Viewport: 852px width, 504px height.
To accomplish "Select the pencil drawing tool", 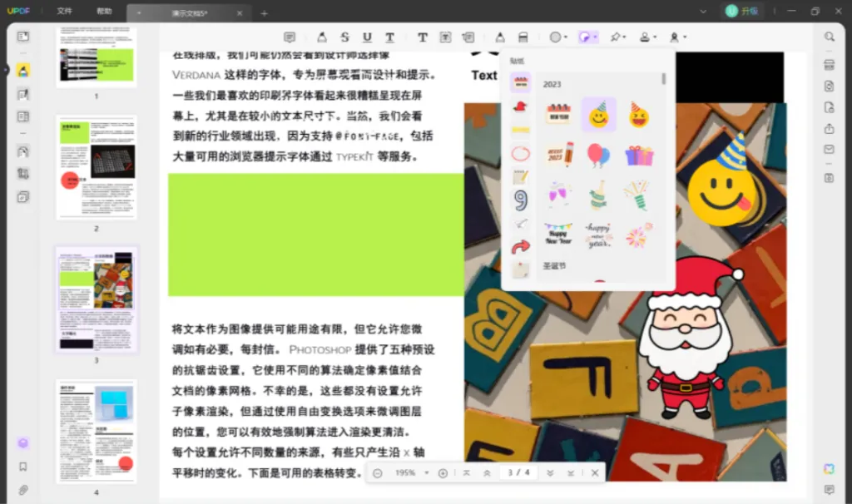I will tap(500, 37).
